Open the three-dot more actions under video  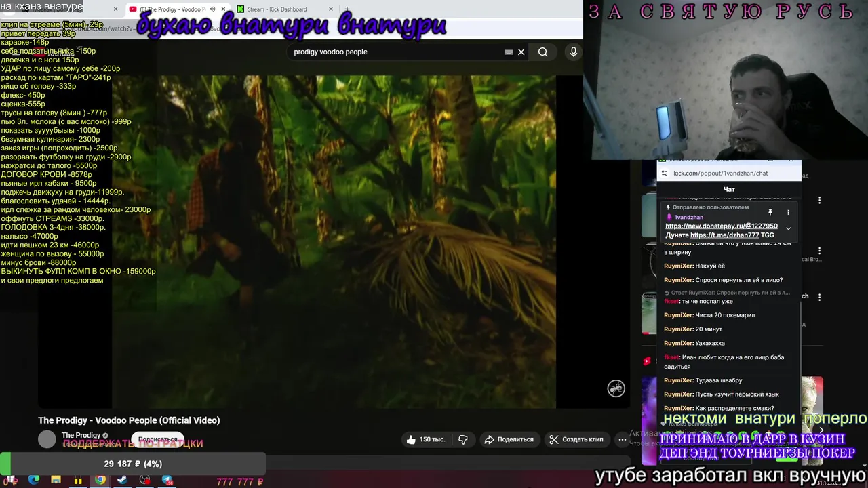click(x=622, y=439)
